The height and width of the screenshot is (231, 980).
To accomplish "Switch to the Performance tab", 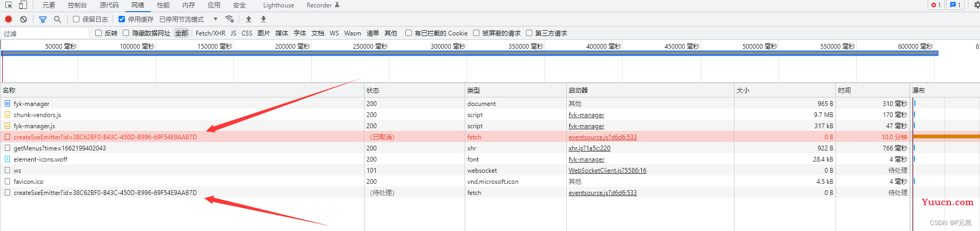I will tap(163, 5).
